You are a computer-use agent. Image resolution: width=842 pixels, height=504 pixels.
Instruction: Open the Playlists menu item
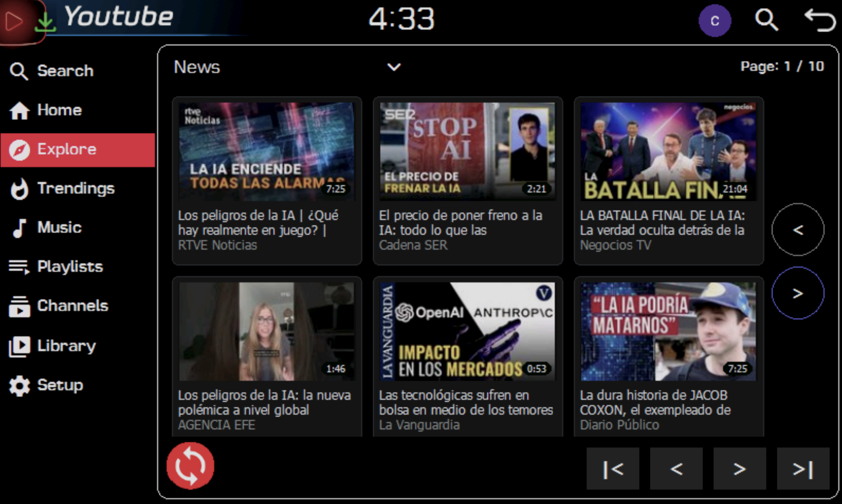[x=78, y=267]
